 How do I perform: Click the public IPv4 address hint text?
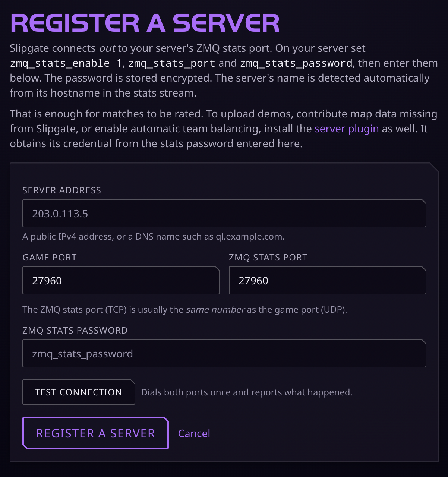tap(154, 237)
